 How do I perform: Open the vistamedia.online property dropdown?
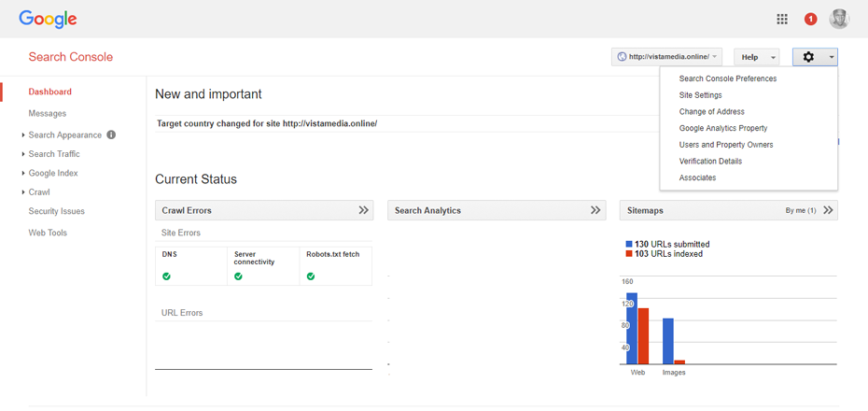coord(666,57)
